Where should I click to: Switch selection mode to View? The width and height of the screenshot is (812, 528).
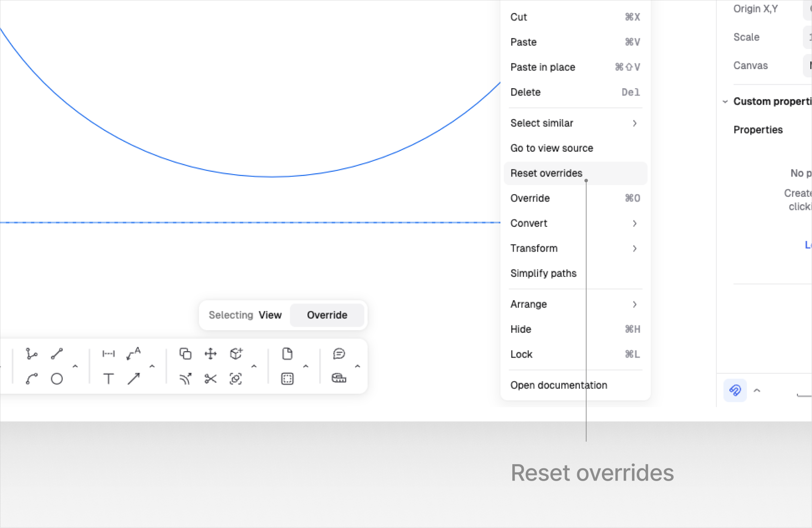point(270,315)
